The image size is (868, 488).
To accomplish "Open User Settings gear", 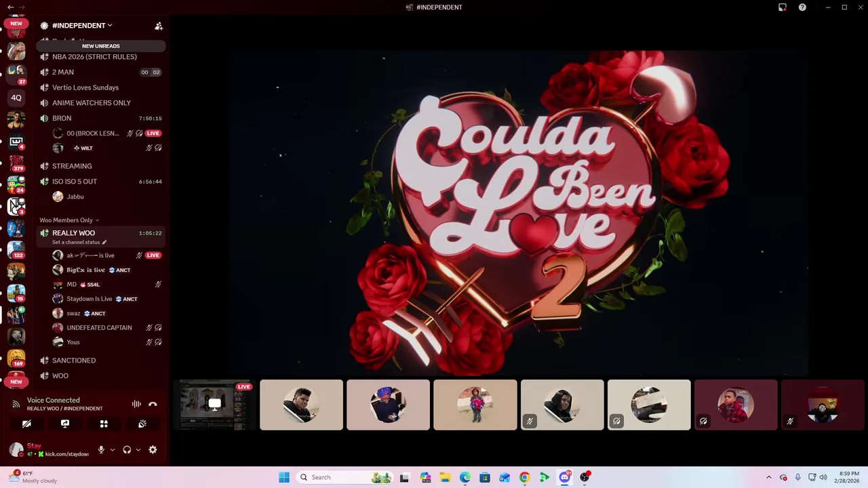I will pos(153,449).
